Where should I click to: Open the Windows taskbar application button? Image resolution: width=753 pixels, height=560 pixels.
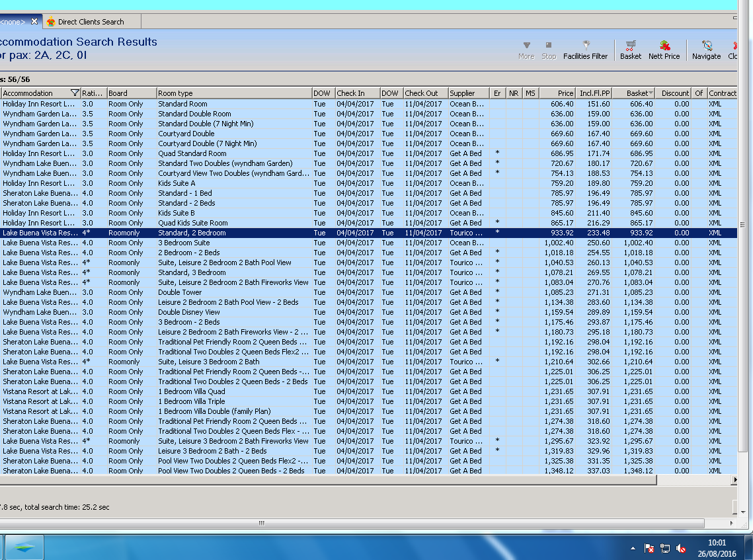tap(24, 547)
